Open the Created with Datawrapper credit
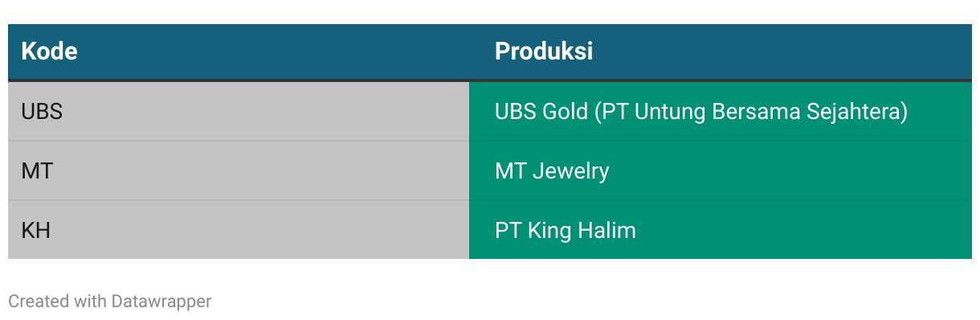 (x=110, y=302)
